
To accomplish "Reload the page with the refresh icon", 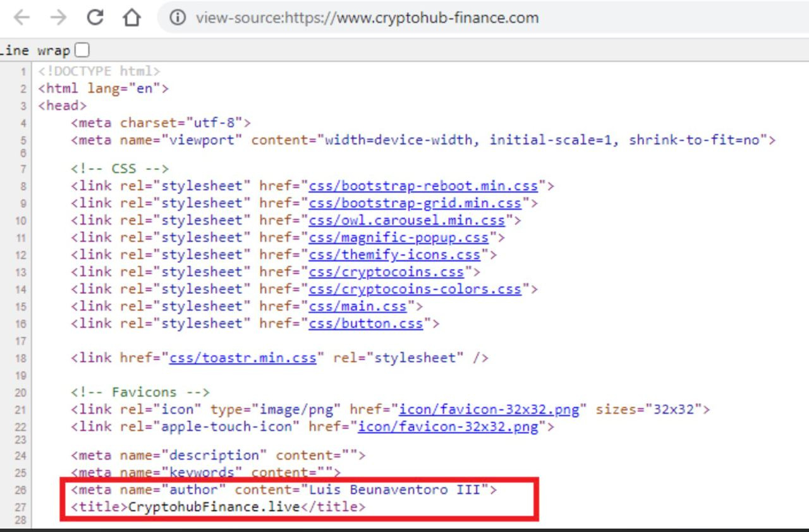I will (x=95, y=17).
